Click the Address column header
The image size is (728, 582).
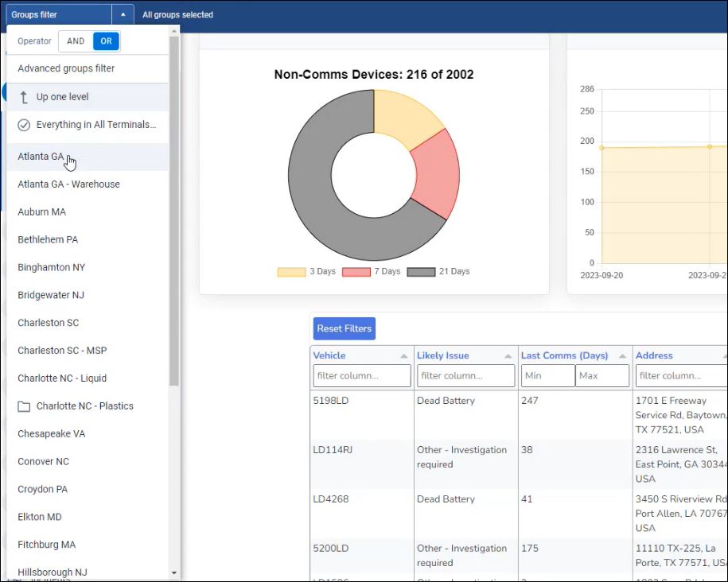(x=654, y=355)
